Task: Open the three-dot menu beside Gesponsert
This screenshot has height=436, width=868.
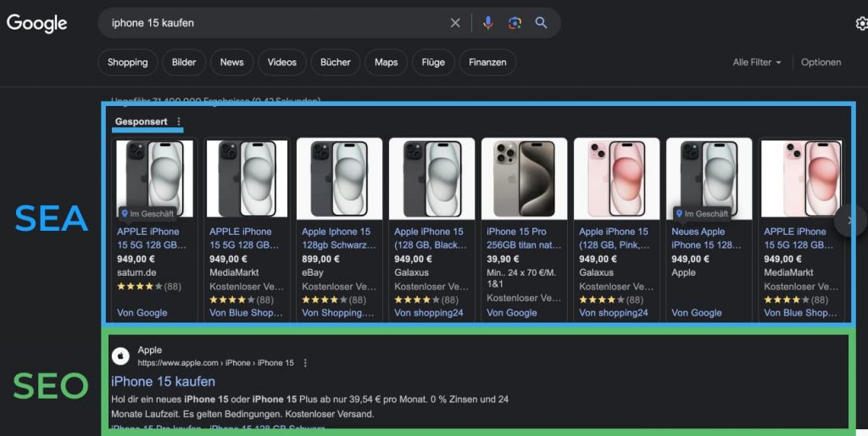Action: (x=178, y=121)
